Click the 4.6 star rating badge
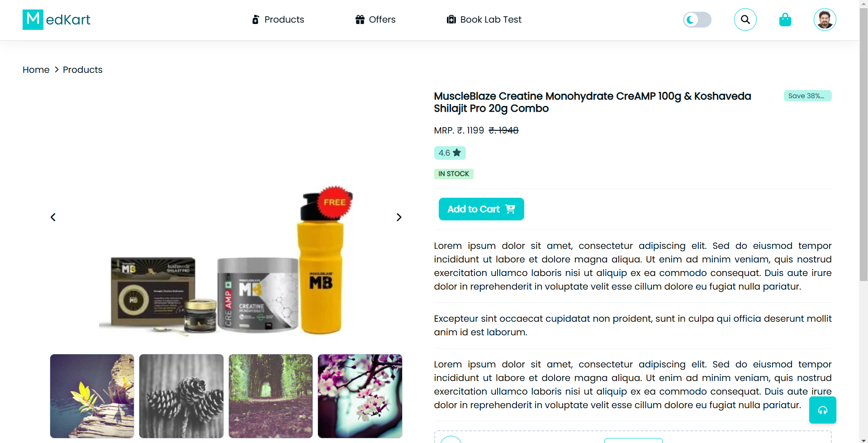 click(x=450, y=153)
